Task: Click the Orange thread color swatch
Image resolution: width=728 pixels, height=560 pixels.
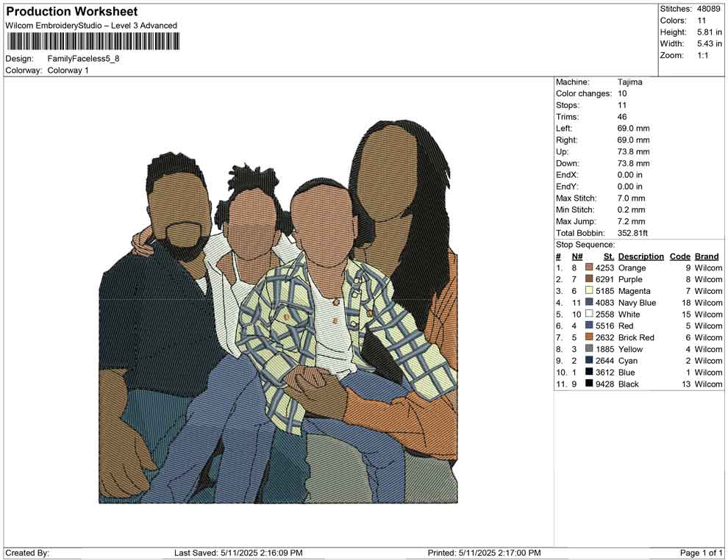Action: pyautogui.click(x=589, y=268)
